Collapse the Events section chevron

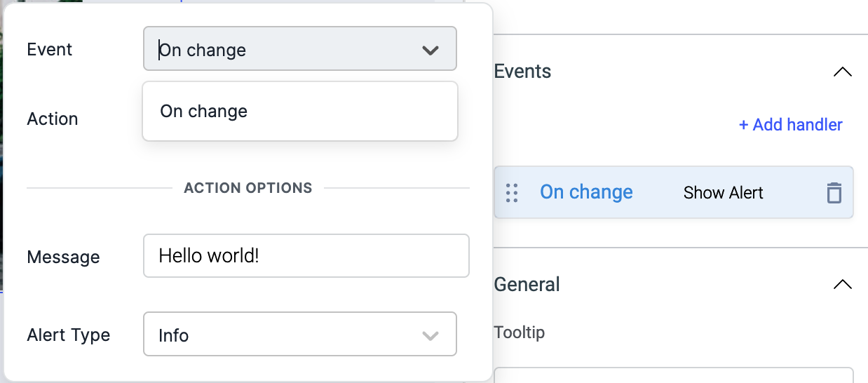tap(842, 72)
